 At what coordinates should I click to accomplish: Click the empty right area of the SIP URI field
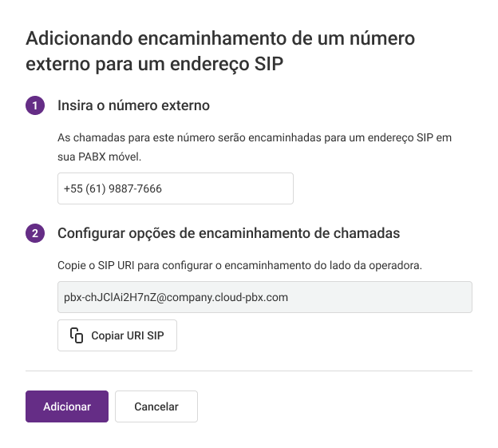click(x=380, y=297)
